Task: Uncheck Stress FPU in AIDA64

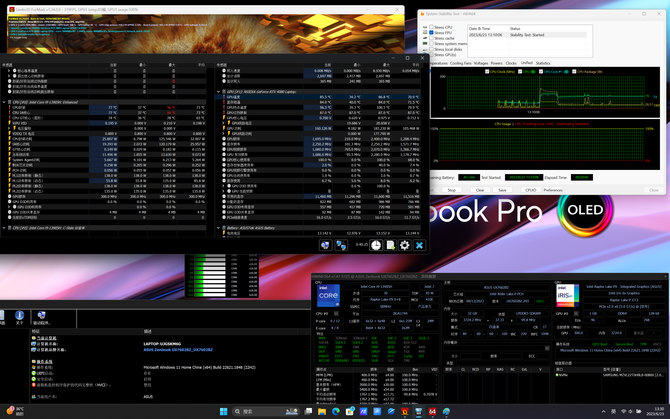Action: (x=432, y=32)
